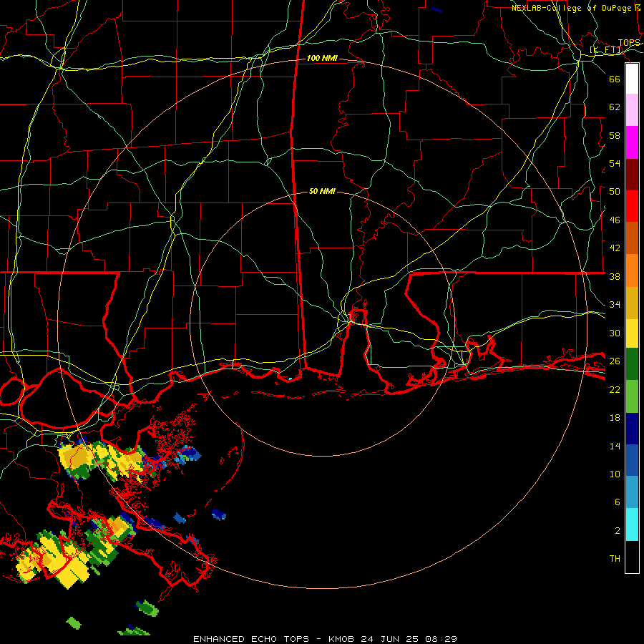Click the legend value 38
This screenshot has width=644, height=644.
tap(615, 277)
